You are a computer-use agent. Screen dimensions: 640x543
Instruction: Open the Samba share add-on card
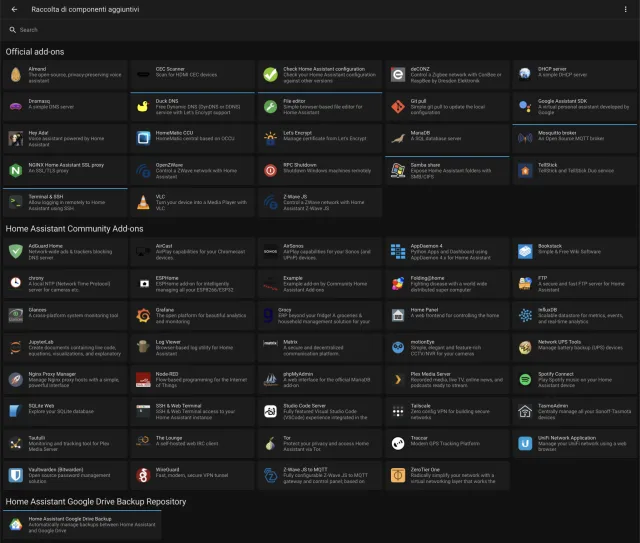point(447,171)
